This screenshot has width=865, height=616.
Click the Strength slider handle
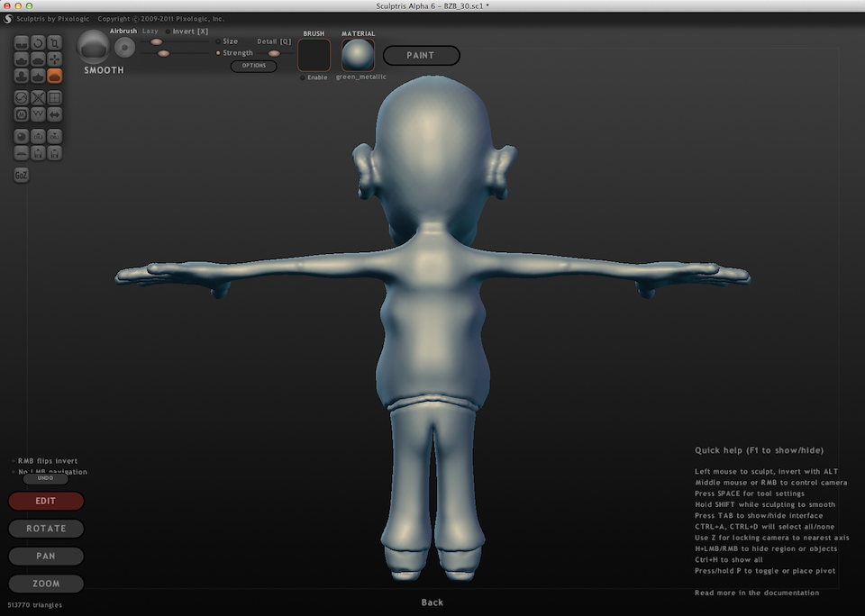(x=164, y=54)
